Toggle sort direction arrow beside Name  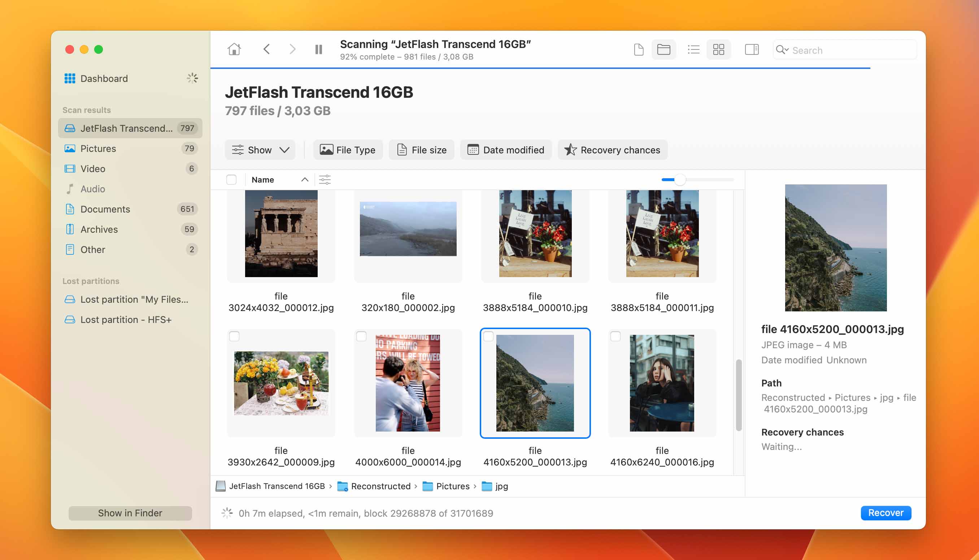(305, 180)
